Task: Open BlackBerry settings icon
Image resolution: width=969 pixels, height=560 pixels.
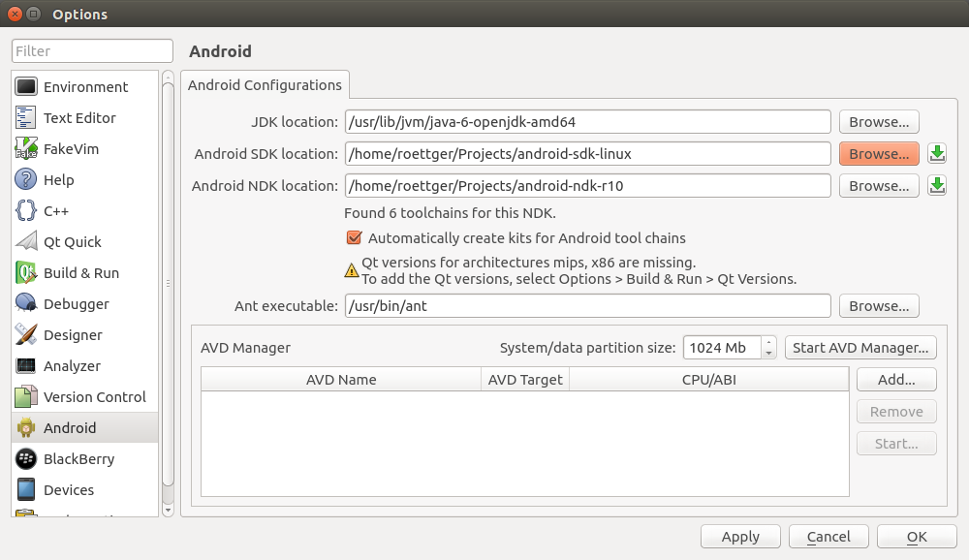Action: [x=26, y=458]
